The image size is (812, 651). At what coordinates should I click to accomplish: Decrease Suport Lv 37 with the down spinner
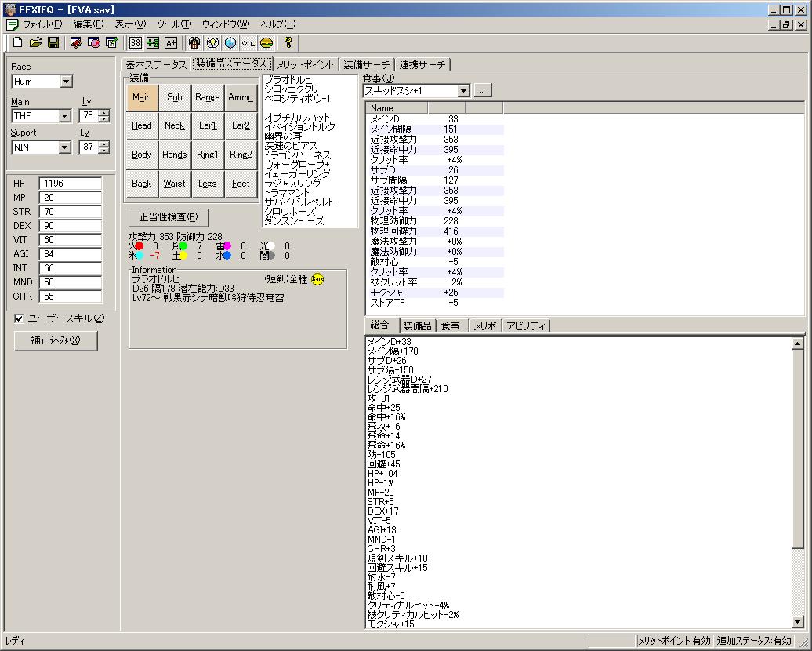(104, 151)
